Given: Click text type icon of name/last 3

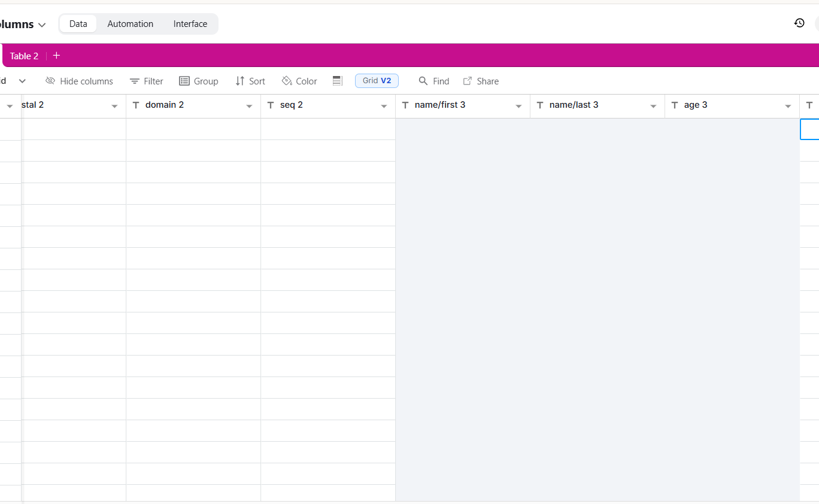Looking at the screenshot, I should [x=540, y=105].
